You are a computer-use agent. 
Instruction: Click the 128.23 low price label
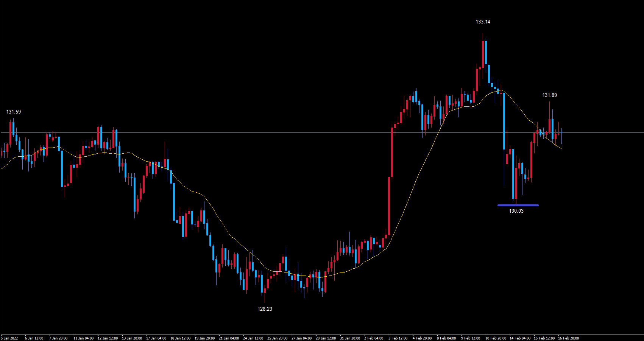tap(265, 309)
